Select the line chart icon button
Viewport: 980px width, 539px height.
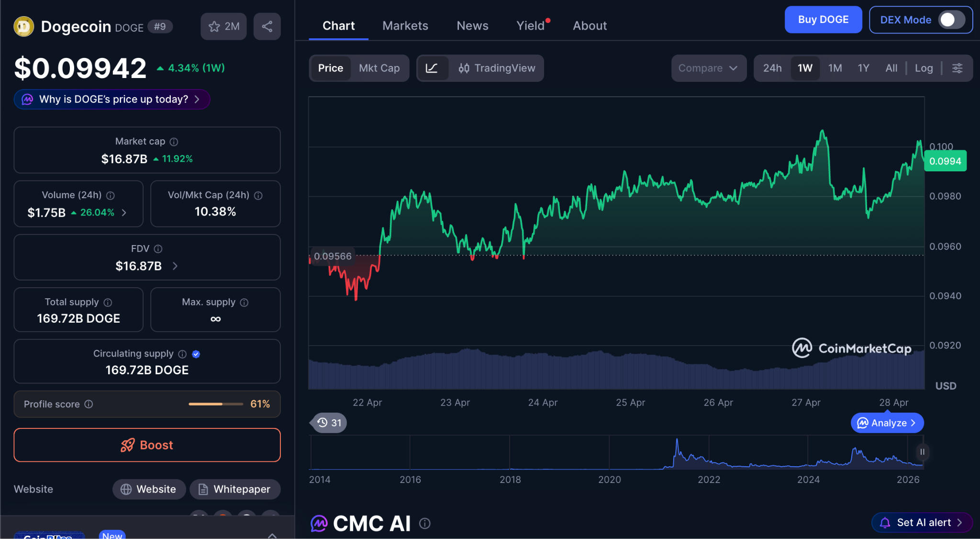point(432,68)
